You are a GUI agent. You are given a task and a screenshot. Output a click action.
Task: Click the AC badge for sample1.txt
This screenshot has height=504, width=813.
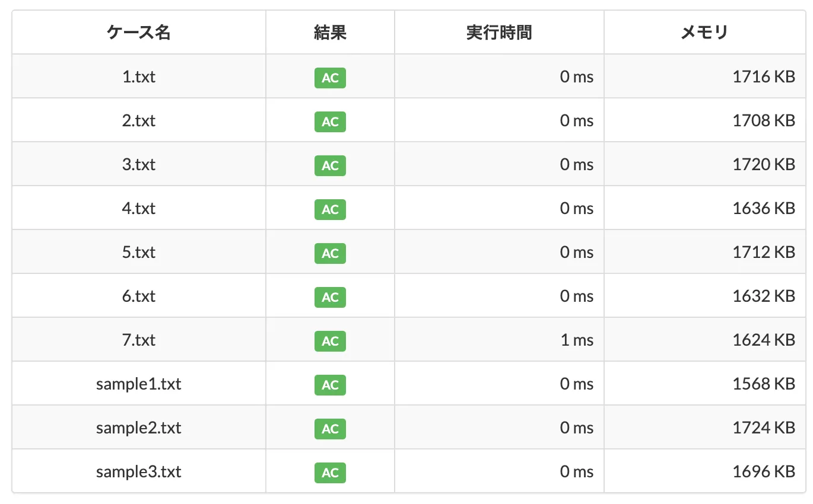click(x=330, y=385)
